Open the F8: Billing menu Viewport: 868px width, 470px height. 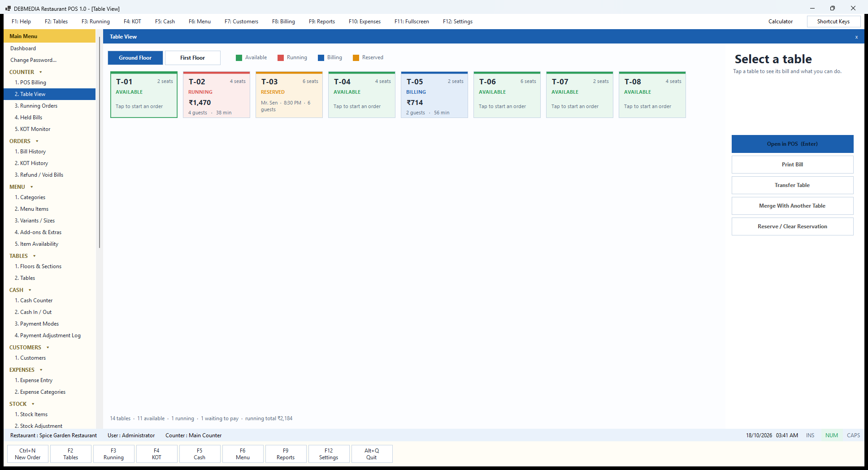(283, 22)
